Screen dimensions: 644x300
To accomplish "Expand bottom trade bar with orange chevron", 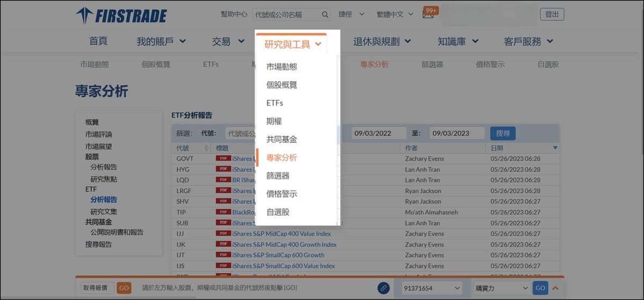I will point(555,288).
